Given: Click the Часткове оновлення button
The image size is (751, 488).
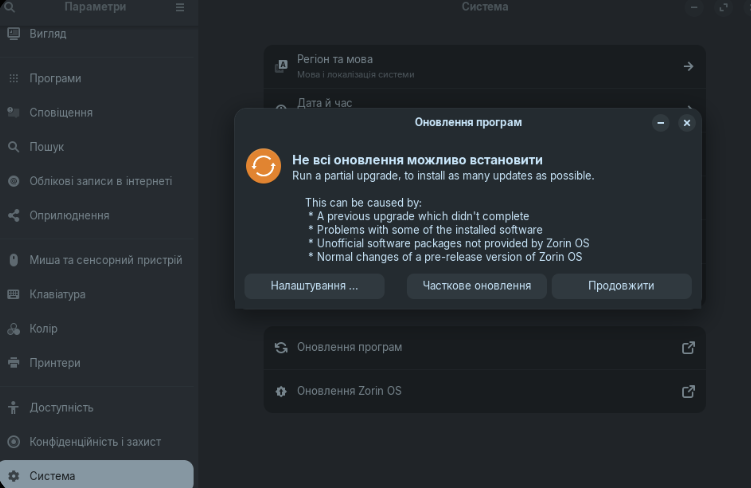Looking at the screenshot, I should pyautogui.click(x=476, y=286).
